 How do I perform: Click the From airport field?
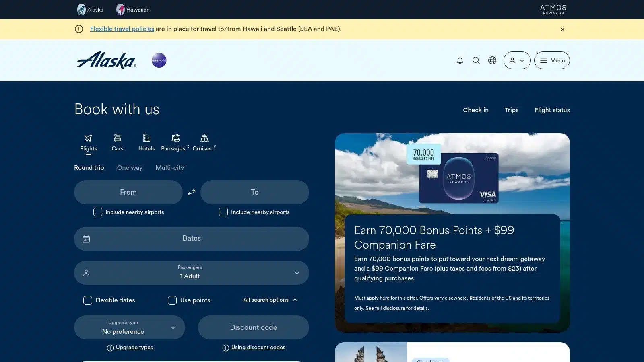[128, 192]
